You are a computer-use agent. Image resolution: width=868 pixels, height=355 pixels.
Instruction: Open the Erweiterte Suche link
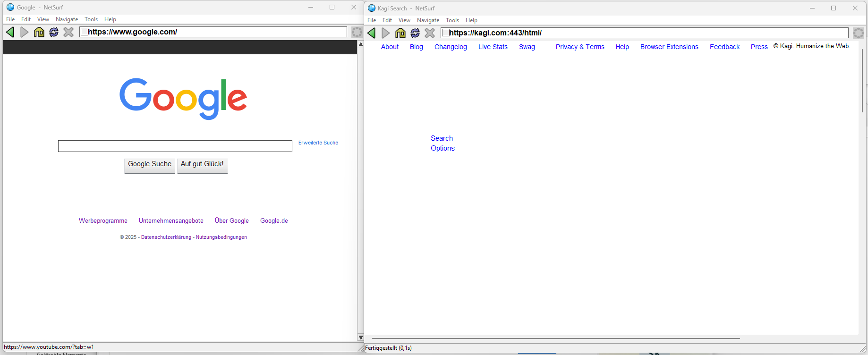[x=318, y=143]
